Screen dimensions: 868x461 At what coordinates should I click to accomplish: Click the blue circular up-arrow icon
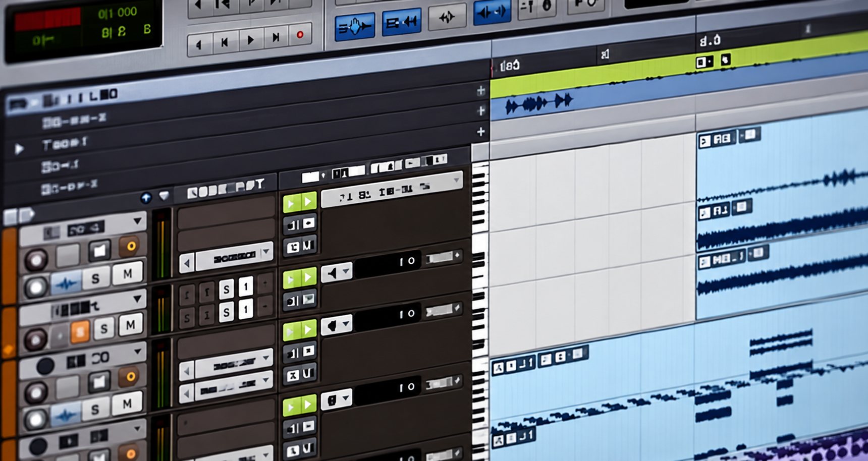(146, 198)
